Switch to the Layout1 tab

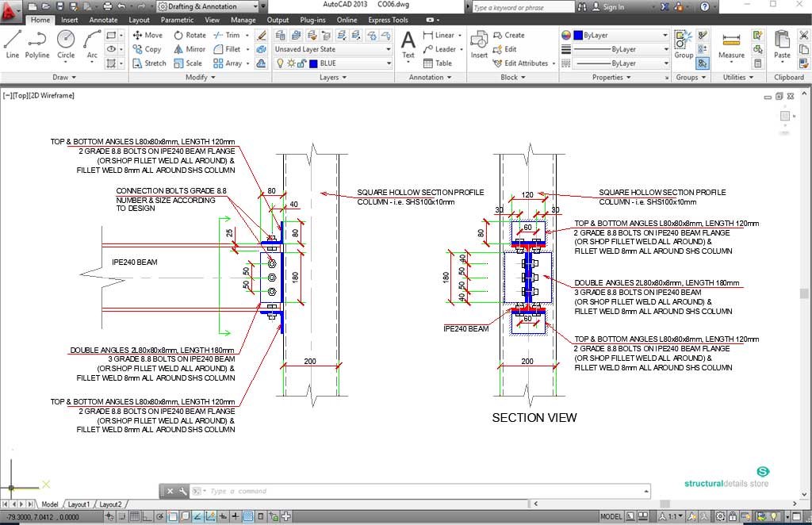(79, 504)
